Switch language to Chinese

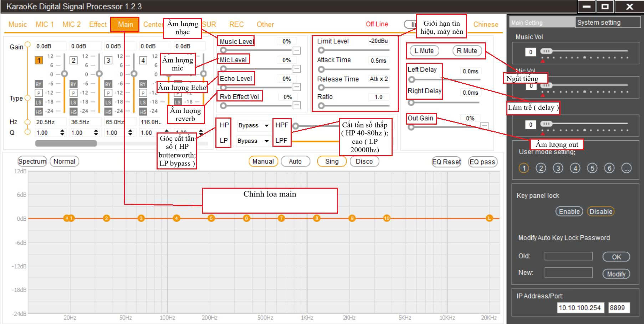click(486, 24)
